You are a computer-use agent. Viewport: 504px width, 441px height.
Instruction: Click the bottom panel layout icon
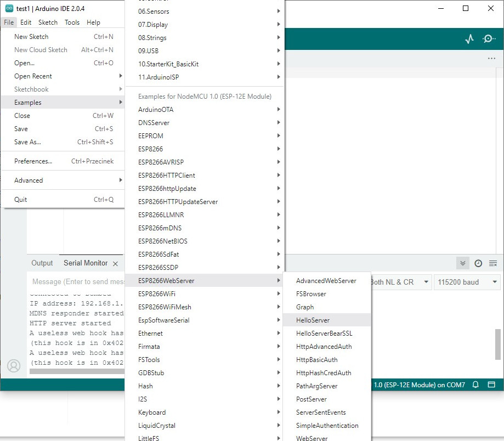[491, 385]
